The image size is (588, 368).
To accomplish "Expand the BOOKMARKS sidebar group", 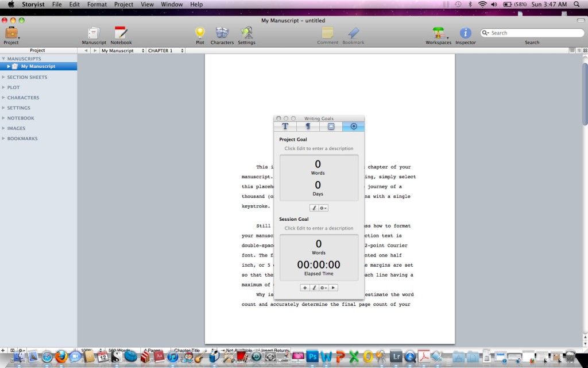I will coord(3,139).
